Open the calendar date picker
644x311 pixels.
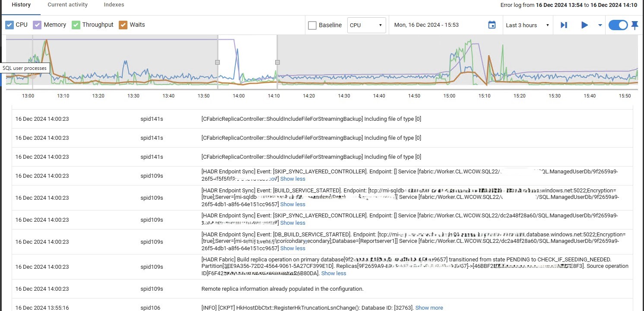click(x=492, y=25)
